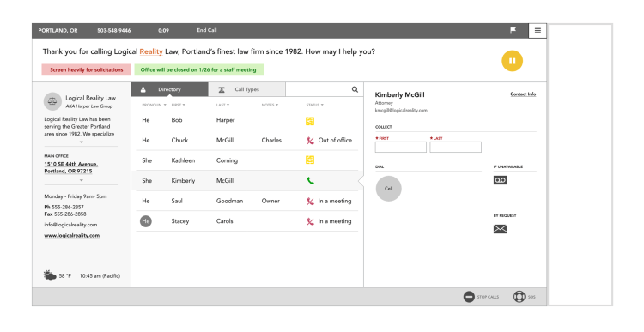Click the SOS lifebuoy icon
Image resolution: width=644 pixels, height=332 pixels.
pyautogui.click(x=519, y=297)
